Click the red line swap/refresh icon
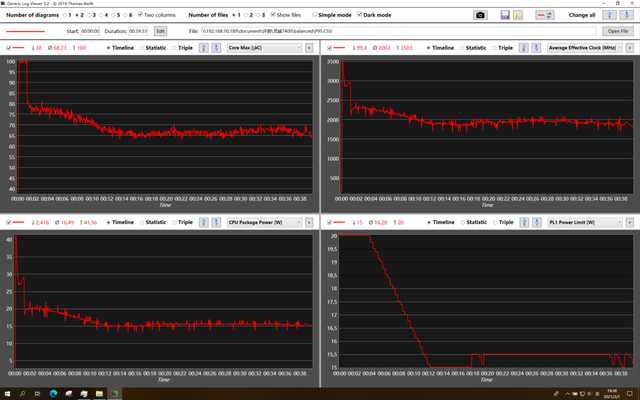This screenshot has width=640, height=400. point(544,15)
